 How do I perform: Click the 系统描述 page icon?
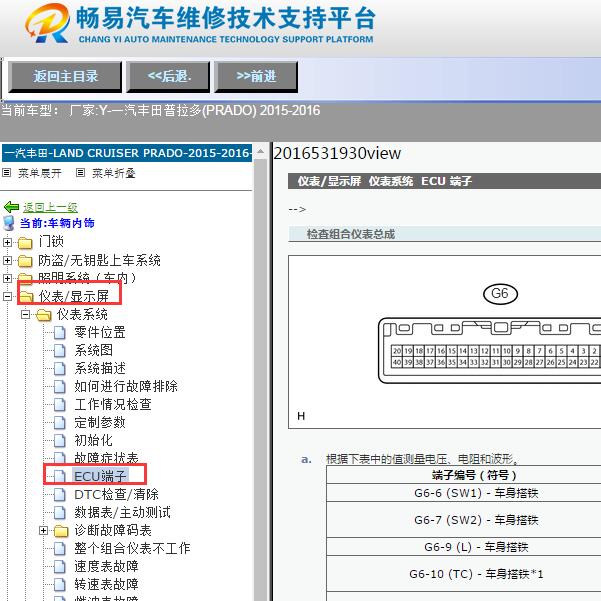pyautogui.click(x=59, y=369)
